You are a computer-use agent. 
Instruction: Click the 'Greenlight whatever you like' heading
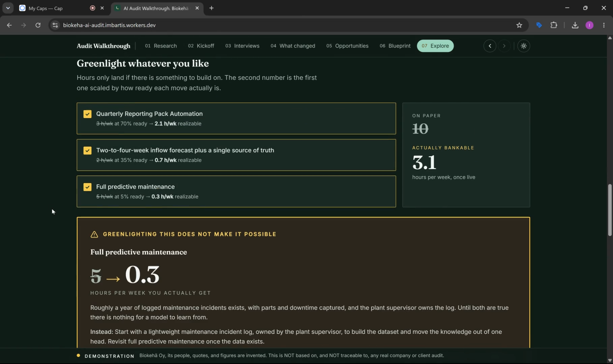pyautogui.click(x=143, y=63)
